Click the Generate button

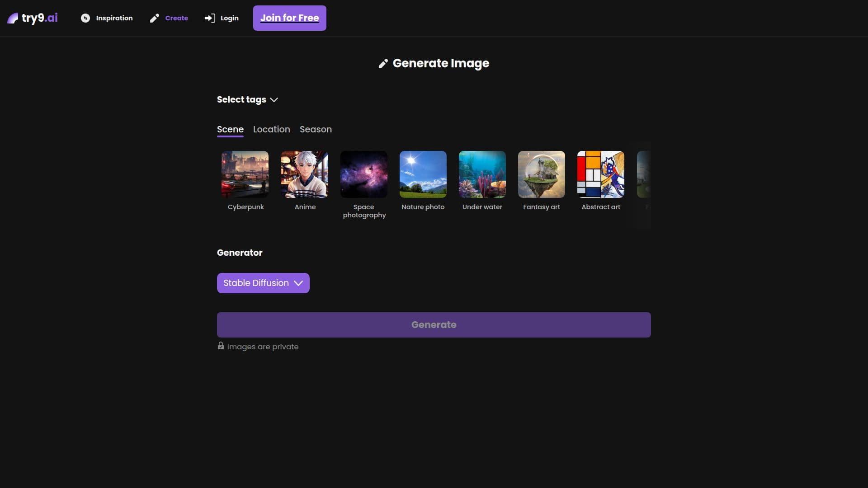tap(434, 325)
